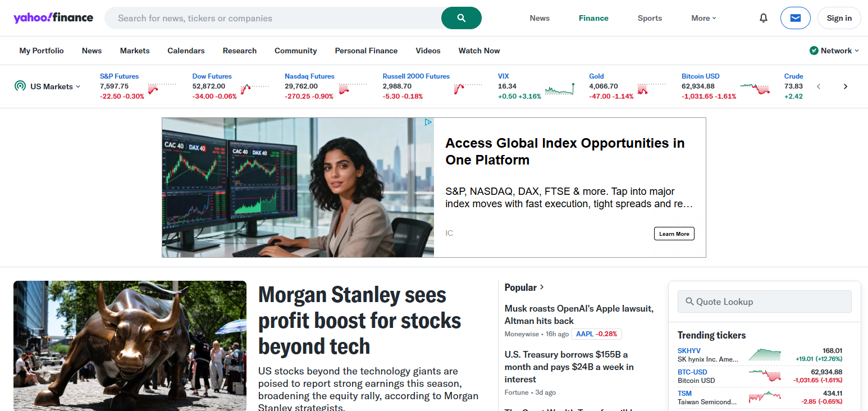The image size is (868, 411).
Task: Click the US Markets live signal icon
Action: coord(20,86)
